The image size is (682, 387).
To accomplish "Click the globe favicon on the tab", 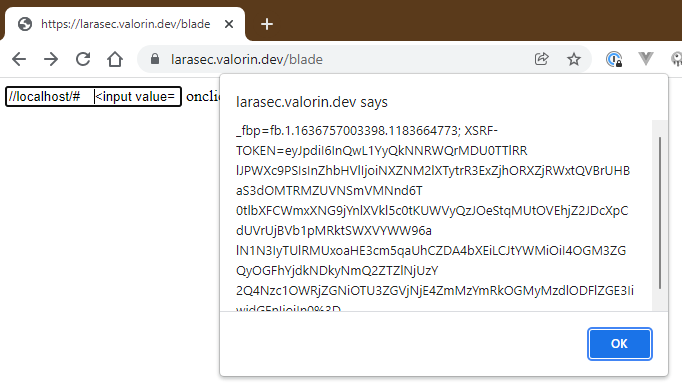I will coord(25,24).
